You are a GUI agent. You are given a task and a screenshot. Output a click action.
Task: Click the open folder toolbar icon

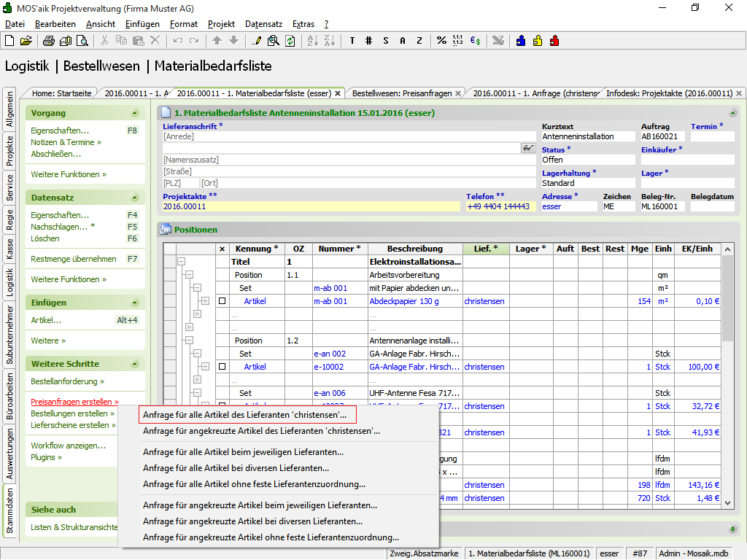26,41
